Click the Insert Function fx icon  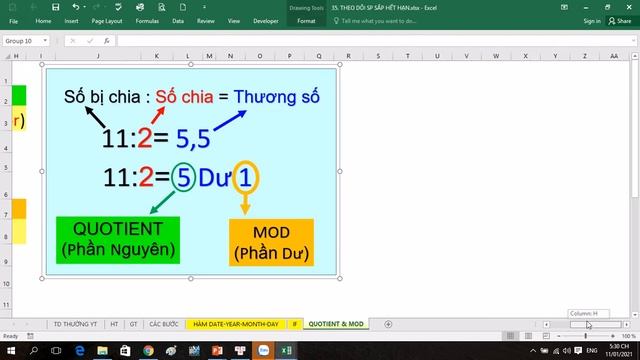[107, 41]
